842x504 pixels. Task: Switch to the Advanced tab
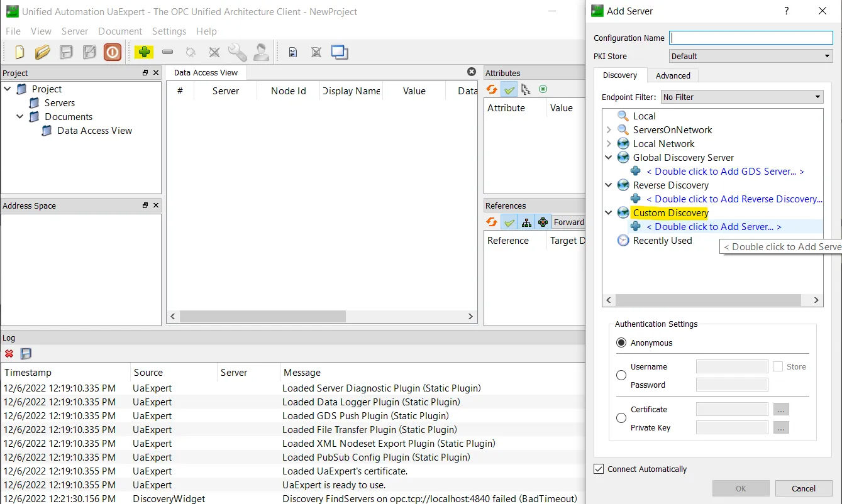[673, 75]
